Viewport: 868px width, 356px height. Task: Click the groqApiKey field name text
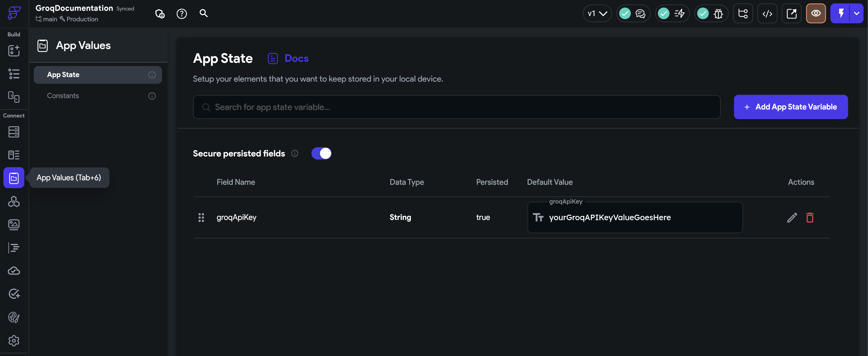click(x=236, y=217)
